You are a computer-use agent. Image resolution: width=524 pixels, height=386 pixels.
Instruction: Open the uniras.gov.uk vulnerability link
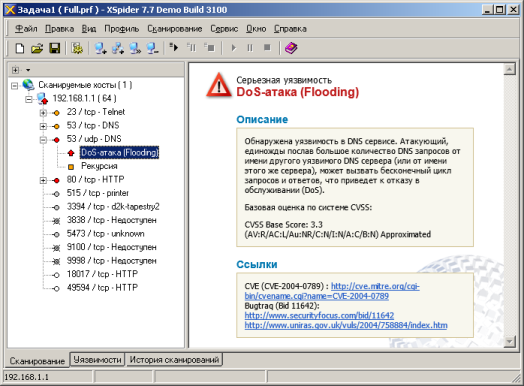(346, 325)
